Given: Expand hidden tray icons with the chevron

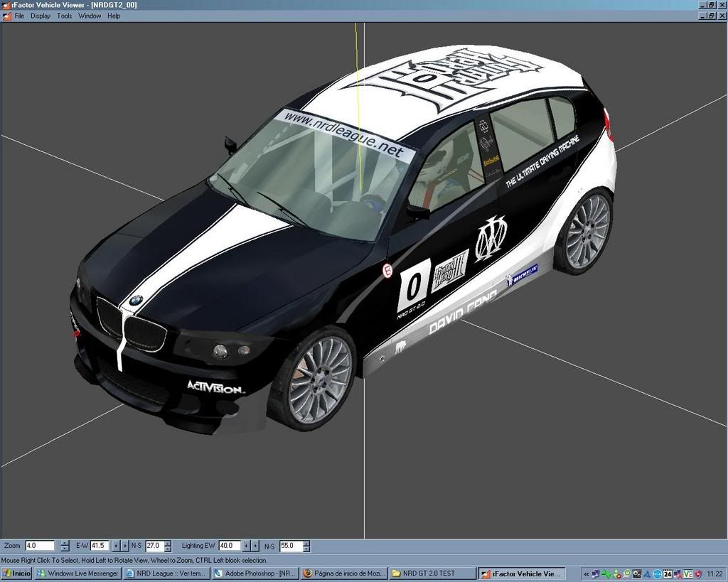Looking at the screenshot, I should click(x=585, y=573).
